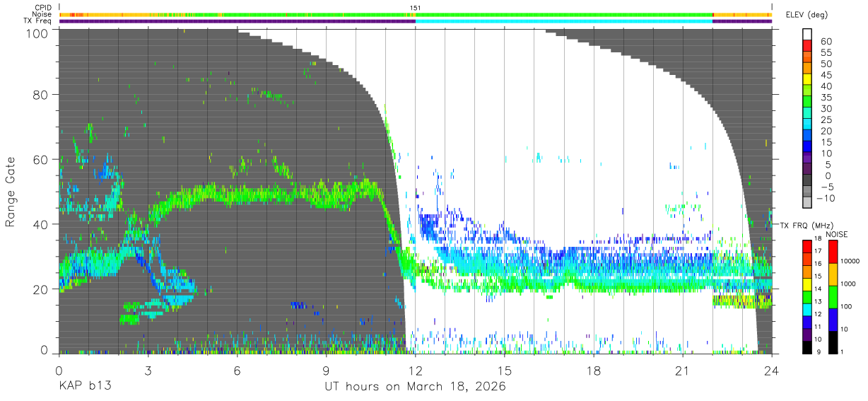
Task: Click the TX frequency strip above the plot
Action: [416, 21]
